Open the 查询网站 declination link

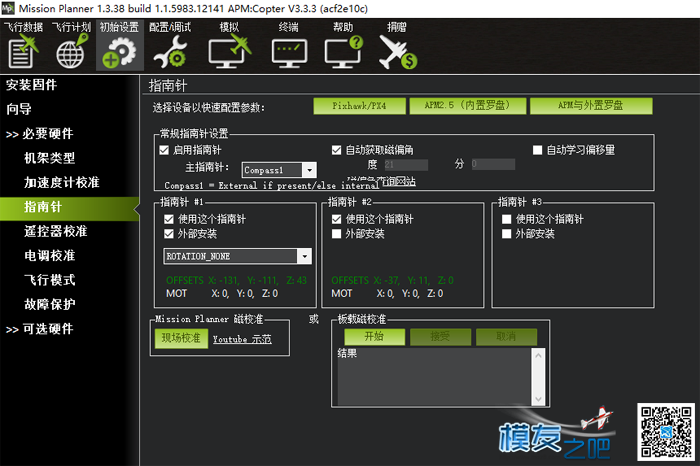[x=399, y=181]
